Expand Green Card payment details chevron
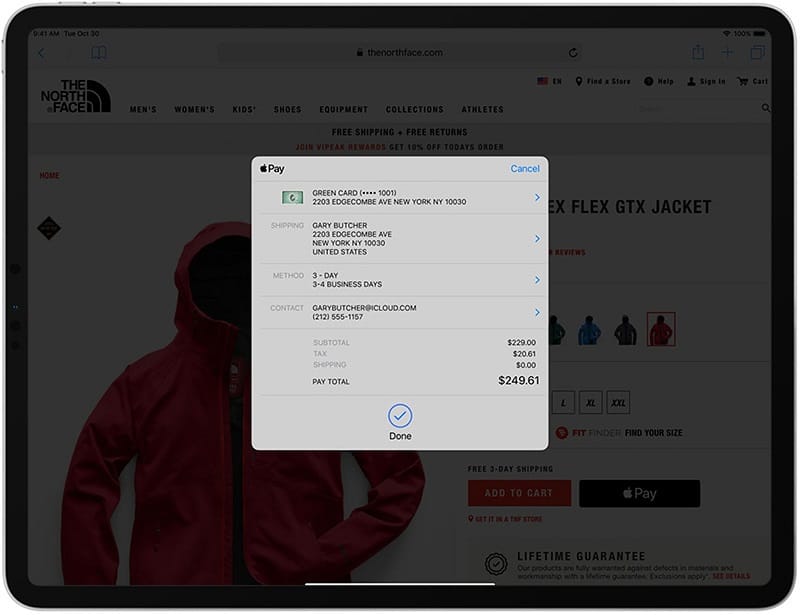Viewport: 800px width, 615px height. coord(537,198)
